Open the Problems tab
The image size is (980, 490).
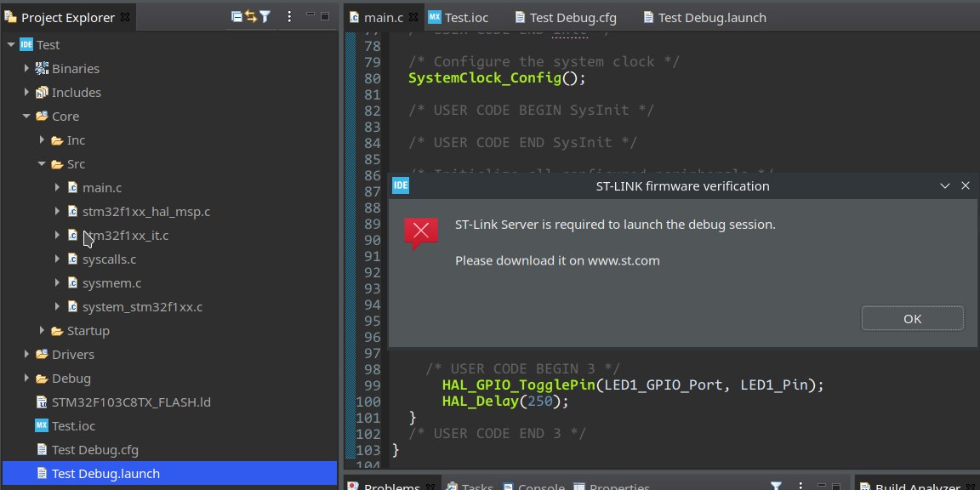click(x=392, y=487)
